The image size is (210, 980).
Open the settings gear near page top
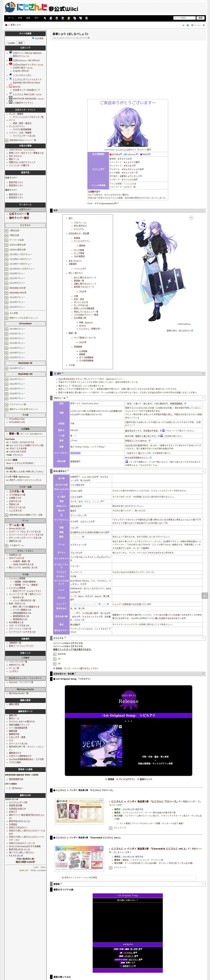point(203,25)
